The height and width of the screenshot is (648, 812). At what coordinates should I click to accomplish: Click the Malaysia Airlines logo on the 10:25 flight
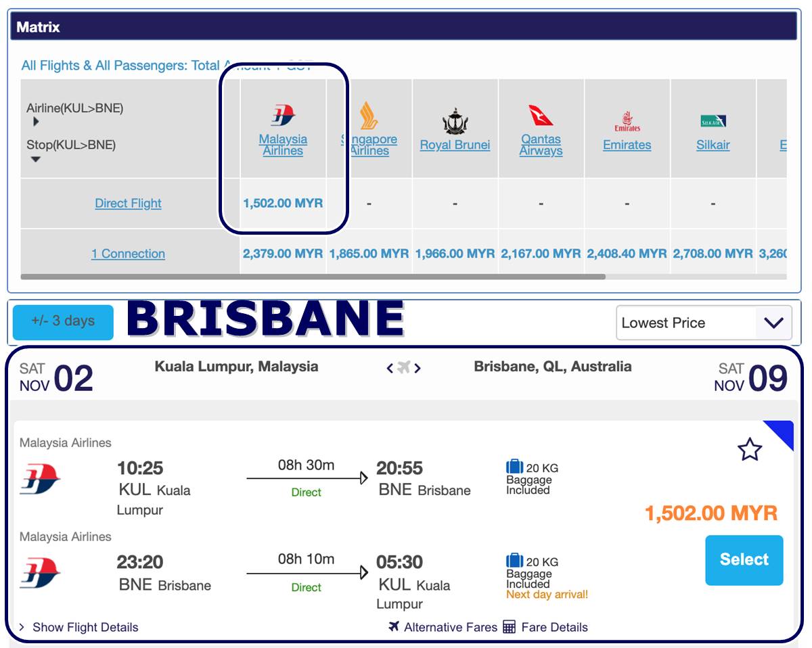(40, 479)
